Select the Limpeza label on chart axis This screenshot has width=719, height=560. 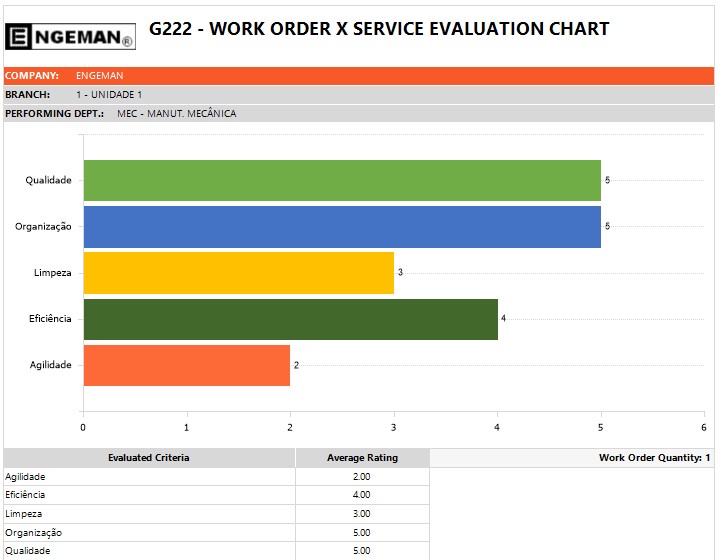[52, 272]
